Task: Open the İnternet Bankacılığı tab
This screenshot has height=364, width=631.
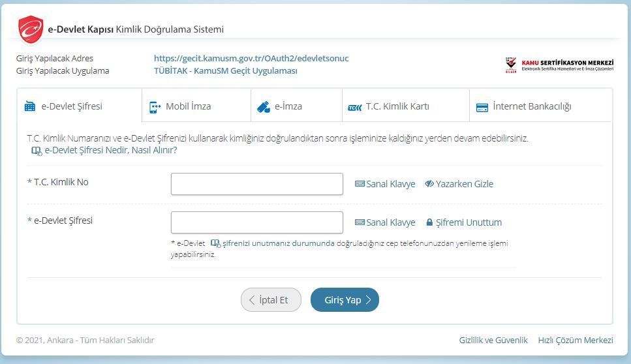Action: (x=540, y=106)
